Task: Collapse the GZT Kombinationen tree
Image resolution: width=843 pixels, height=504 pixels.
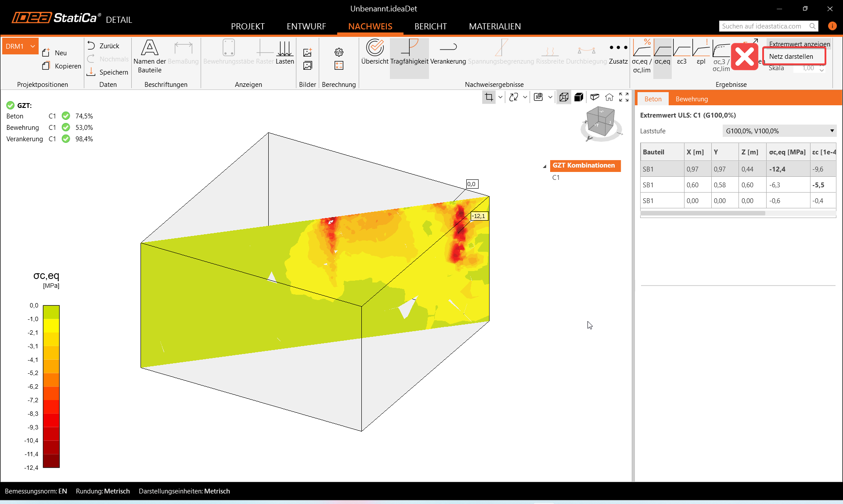Action: pyautogui.click(x=544, y=166)
